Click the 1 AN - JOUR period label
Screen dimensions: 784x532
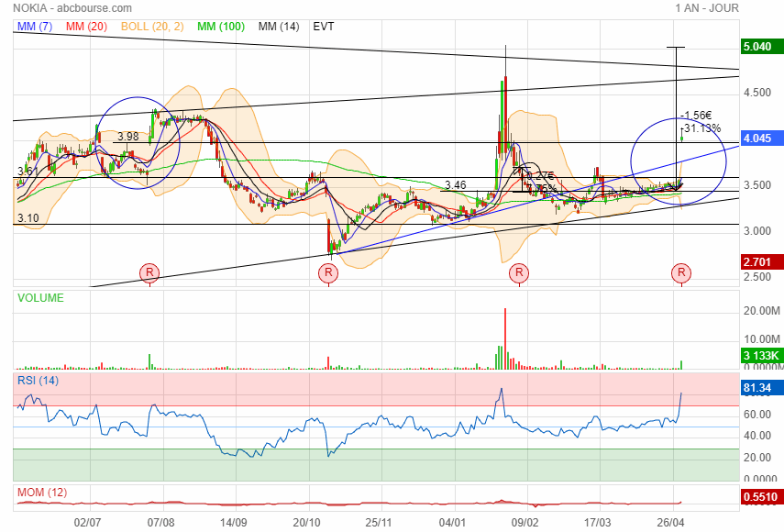pos(707,8)
